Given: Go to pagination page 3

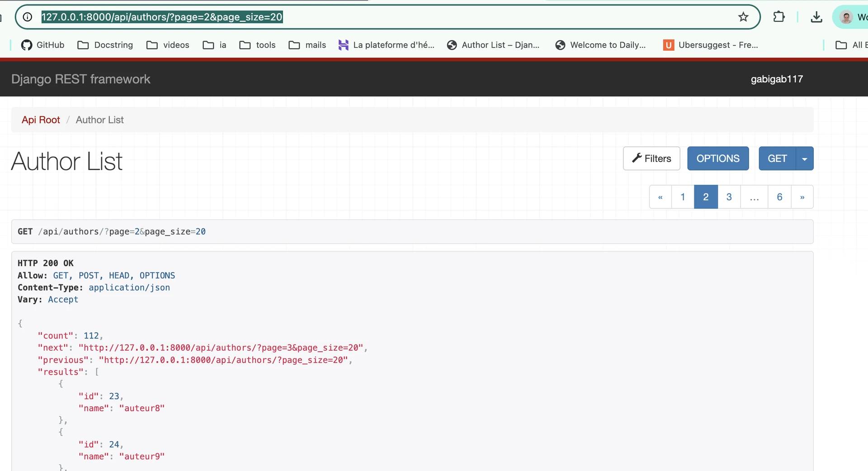Looking at the screenshot, I should (x=729, y=197).
